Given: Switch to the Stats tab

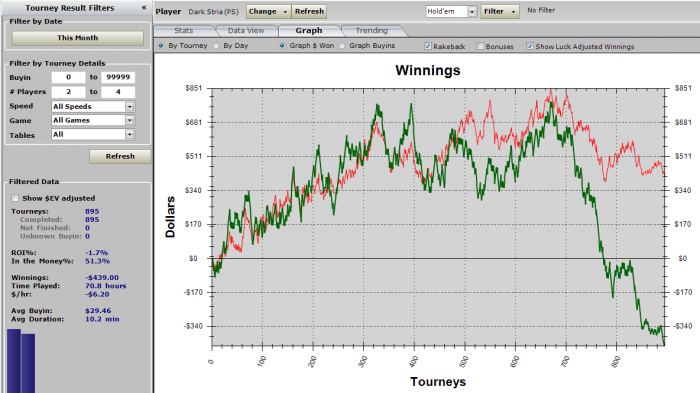Looking at the screenshot, I should pos(184,30).
